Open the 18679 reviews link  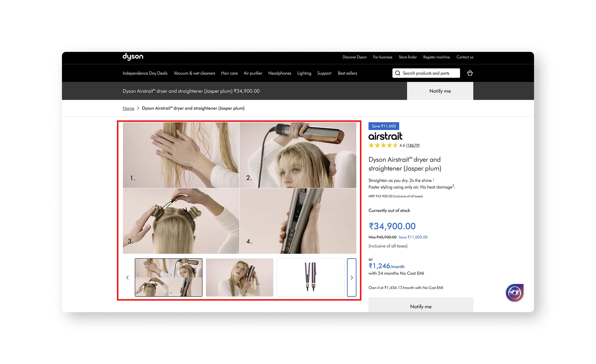click(413, 145)
